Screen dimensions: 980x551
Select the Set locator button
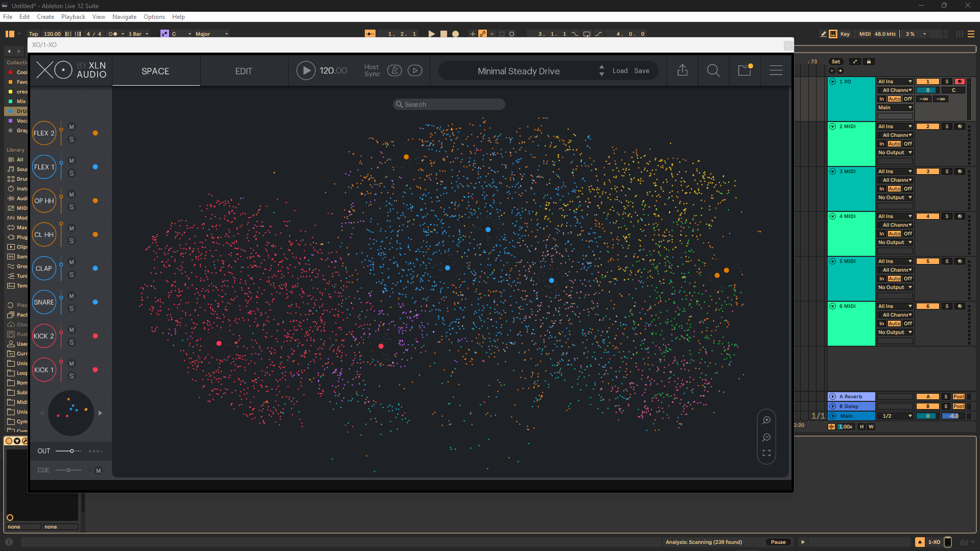[836, 62]
